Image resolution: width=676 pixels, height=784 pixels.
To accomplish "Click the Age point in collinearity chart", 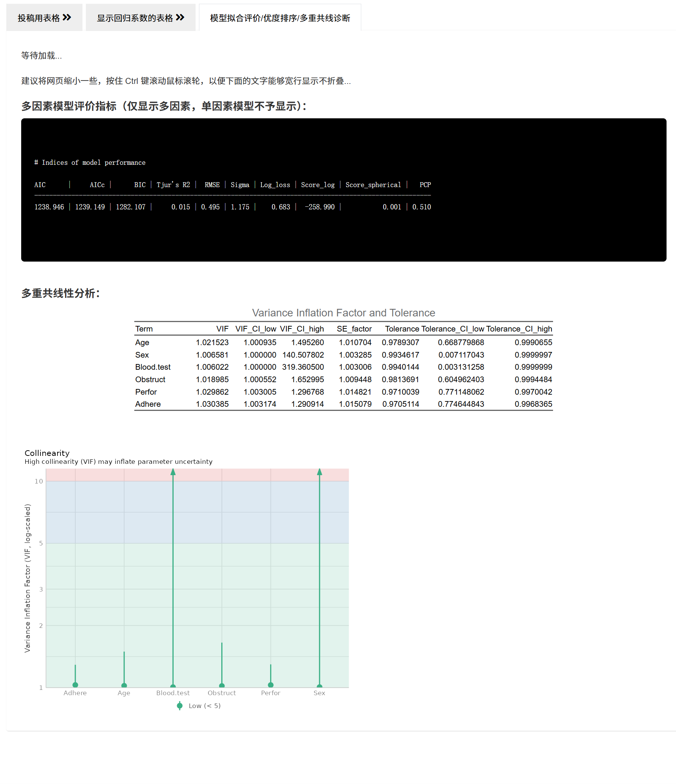I will pos(124,686).
